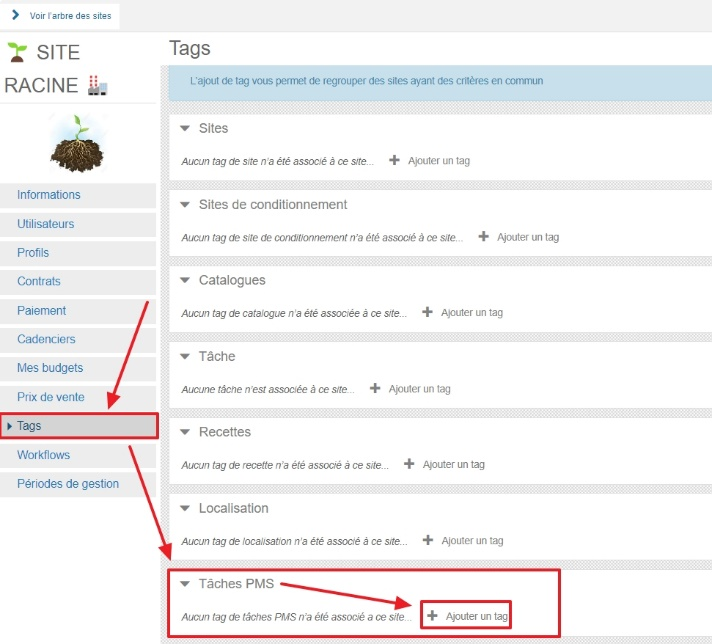
Task: Click the plus icon in Tâche section
Action: (x=375, y=388)
